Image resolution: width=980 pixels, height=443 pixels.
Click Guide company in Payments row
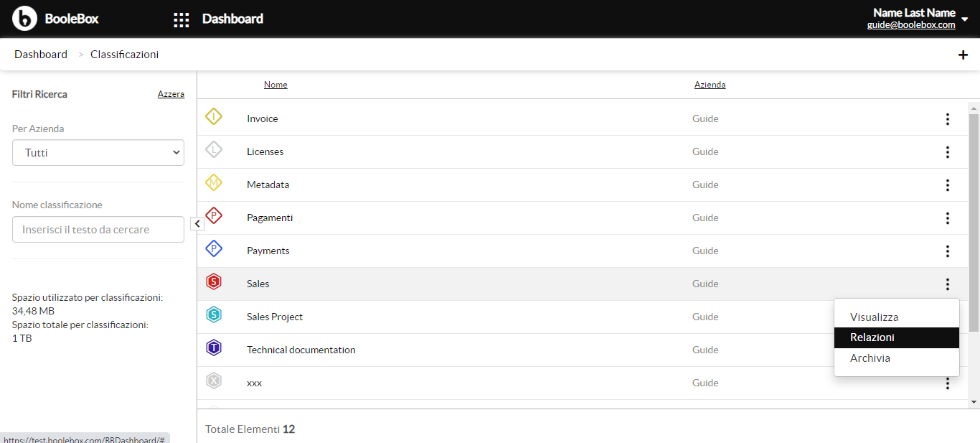(705, 251)
